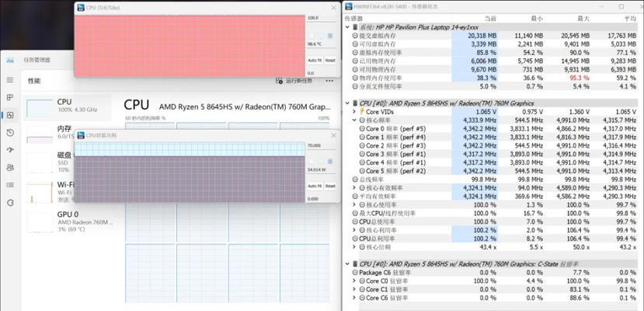Viewport: 644px width, 311px height.
Task: Click blue color swatch in Tctl/Tdie graph window
Action: (330, 36)
